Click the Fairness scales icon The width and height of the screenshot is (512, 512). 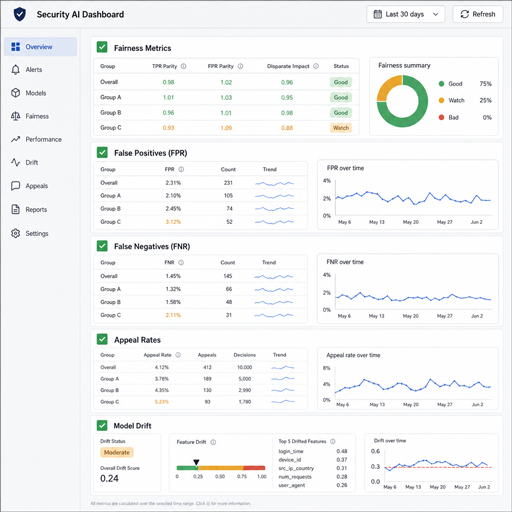coord(15,116)
